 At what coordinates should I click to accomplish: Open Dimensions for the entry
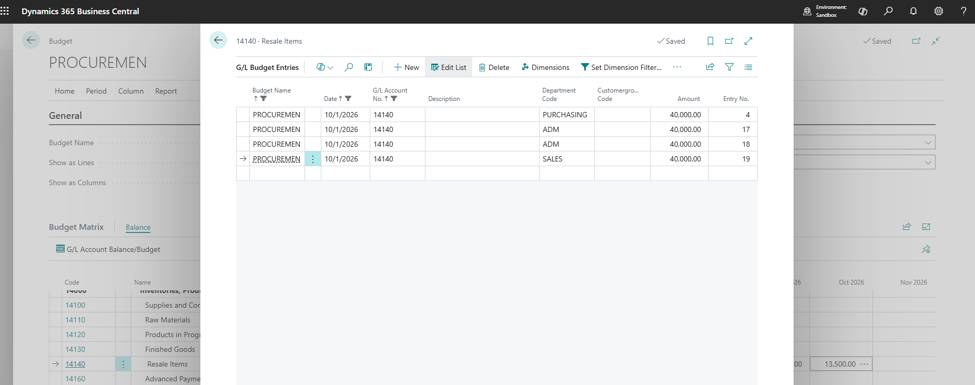[545, 67]
